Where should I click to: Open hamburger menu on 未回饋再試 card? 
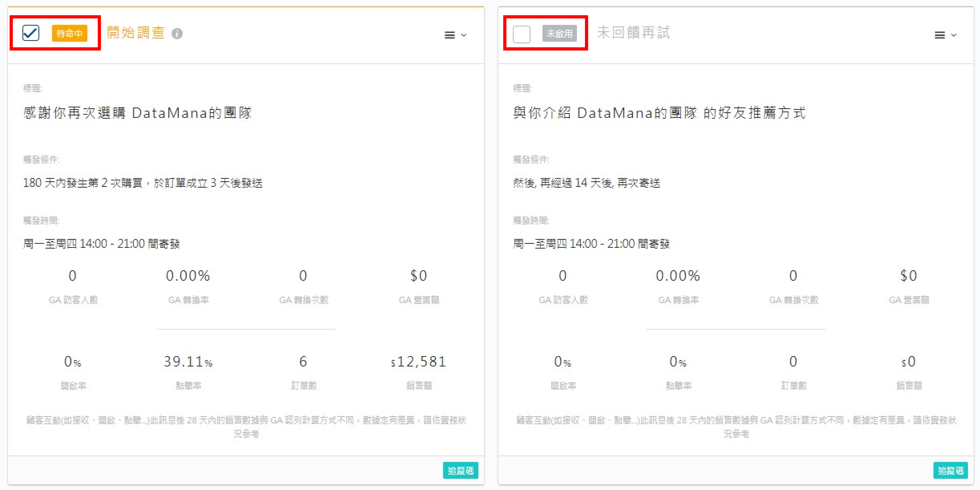(940, 35)
